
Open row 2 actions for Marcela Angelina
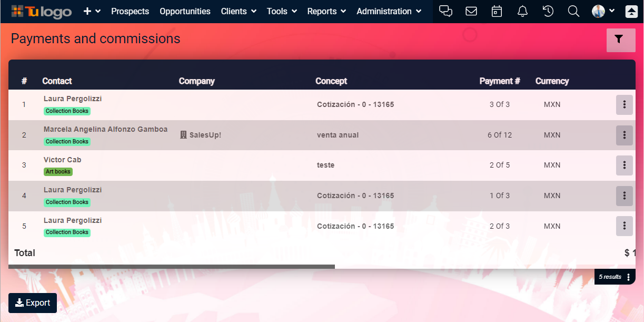point(624,135)
